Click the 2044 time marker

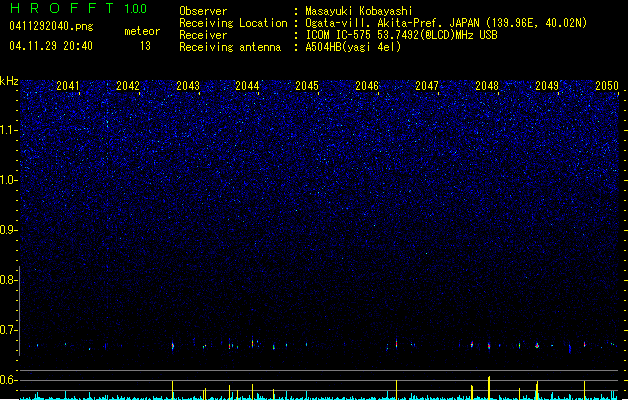pyautogui.click(x=247, y=86)
